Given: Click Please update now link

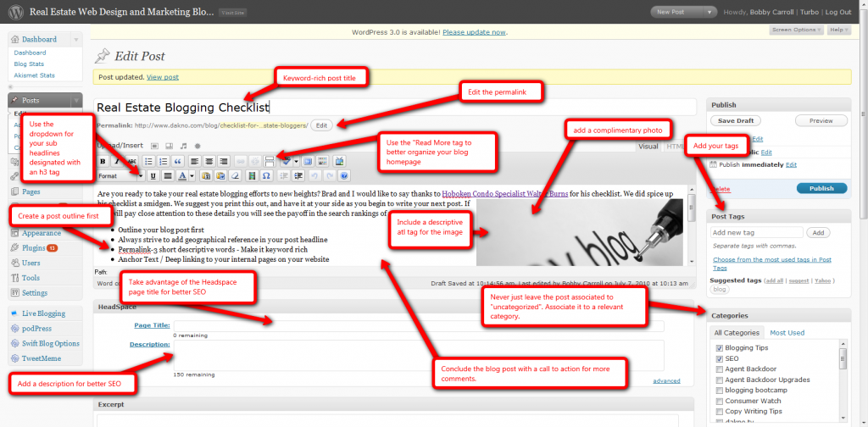Looking at the screenshot, I should point(475,32).
